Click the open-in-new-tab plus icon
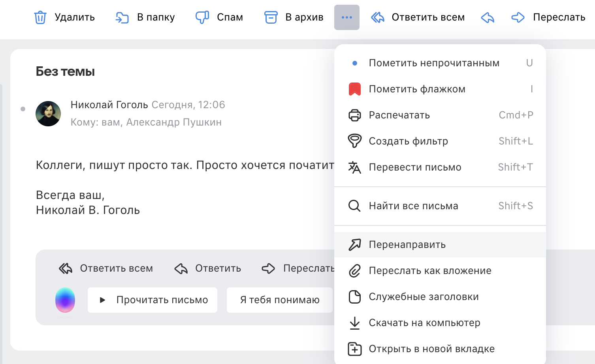The width and height of the screenshot is (595, 364). 355,349
